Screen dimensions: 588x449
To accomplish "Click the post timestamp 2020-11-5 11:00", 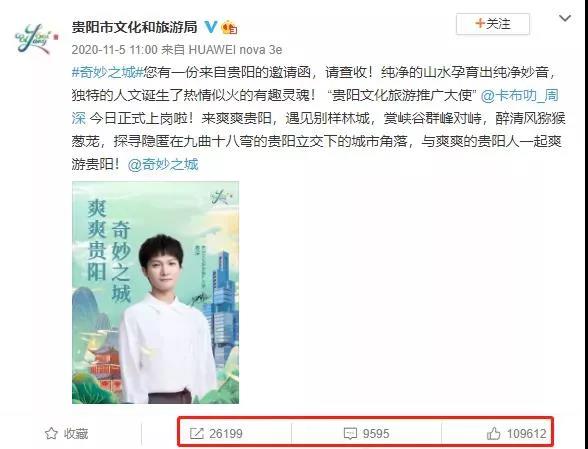I will (114, 50).
